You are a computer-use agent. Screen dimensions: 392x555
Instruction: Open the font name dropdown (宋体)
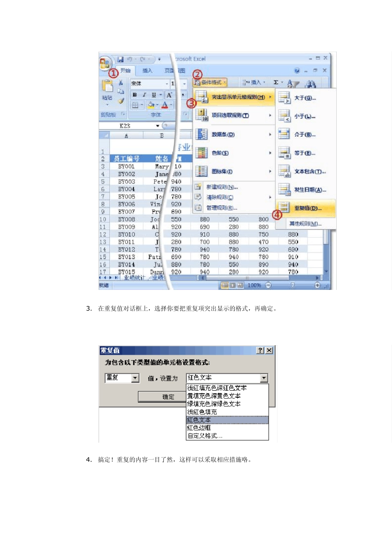pyautogui.click(x=167, y=83)
